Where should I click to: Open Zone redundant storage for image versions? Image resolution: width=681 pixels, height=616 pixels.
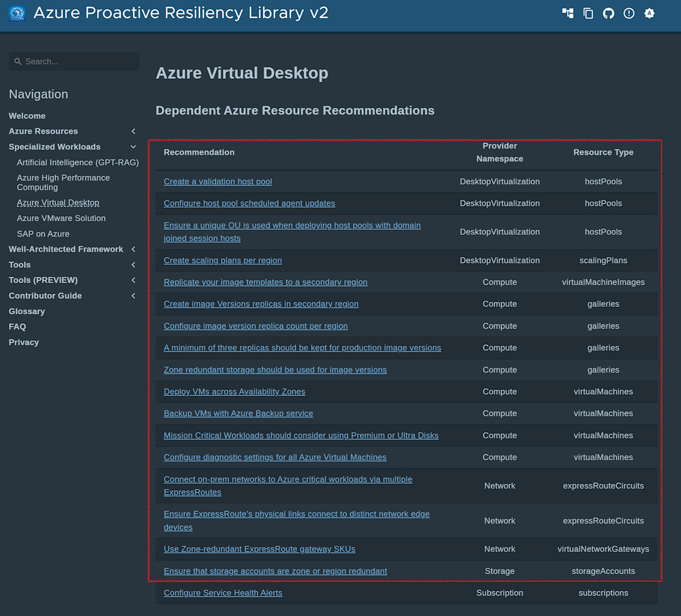point(275,370)
